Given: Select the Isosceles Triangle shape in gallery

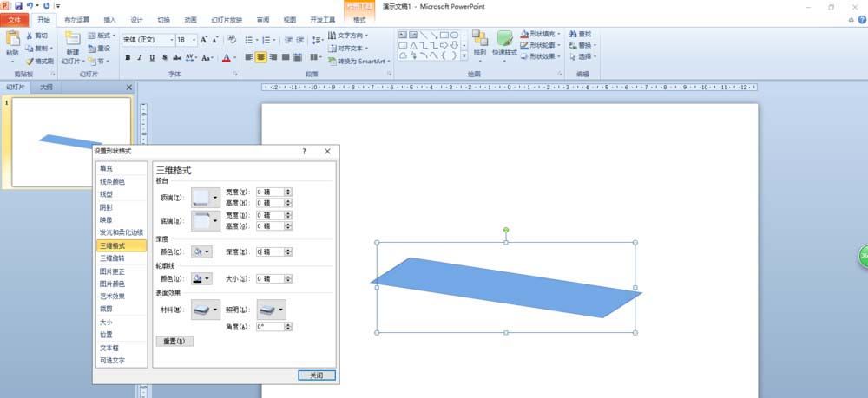Looking at the screenshot, I should pyautogui.click(x=413, y=45).
